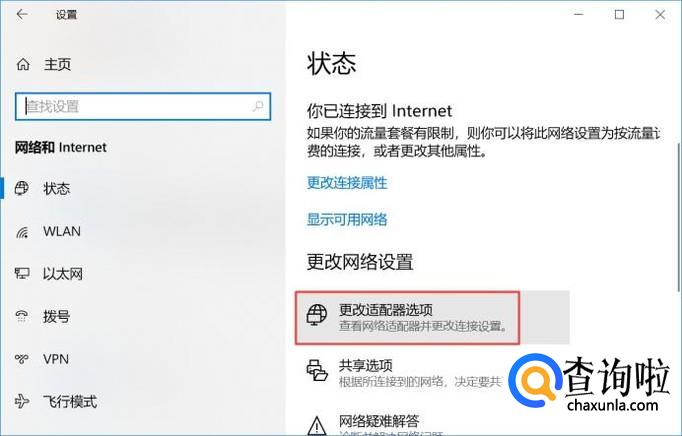Open 更改适配器选项 entry
The height and width of the screenshot is (436, 682).
pyautogui.click(x=432, y=318)
